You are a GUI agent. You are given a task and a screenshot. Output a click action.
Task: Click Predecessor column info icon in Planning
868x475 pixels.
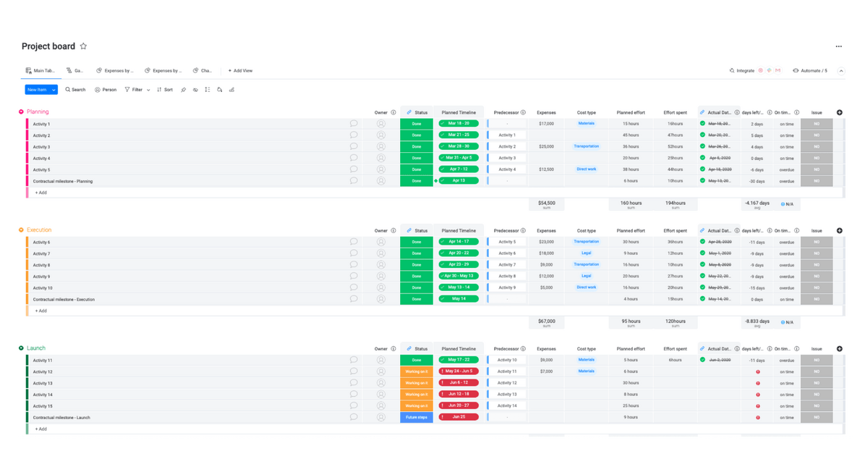pos(523,112)
